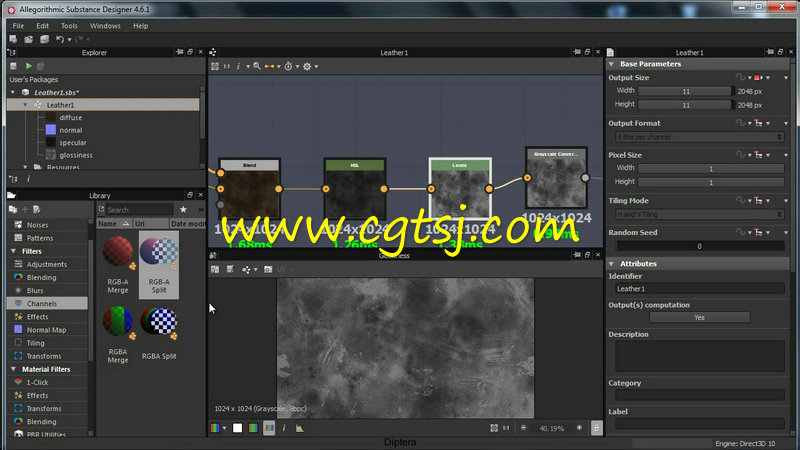Click the zoom out minus icon in 2D view
This screenshot has height=450, width=800.
point(523,428)
